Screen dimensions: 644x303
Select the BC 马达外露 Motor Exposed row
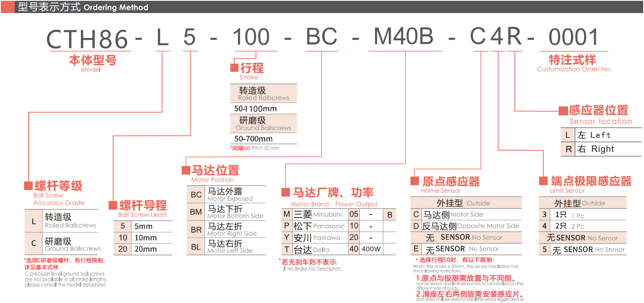click(x=226, y=195)
